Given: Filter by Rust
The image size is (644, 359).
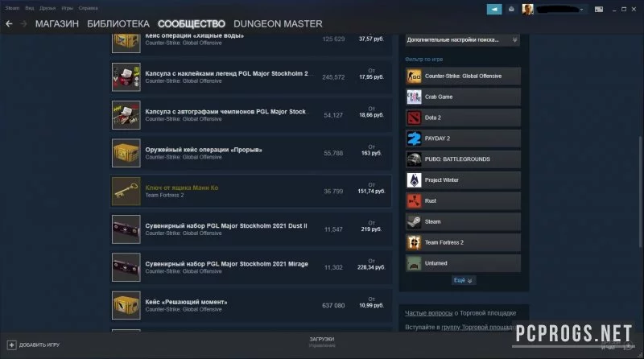Looking at the screenshot, I should click(464, 201).
